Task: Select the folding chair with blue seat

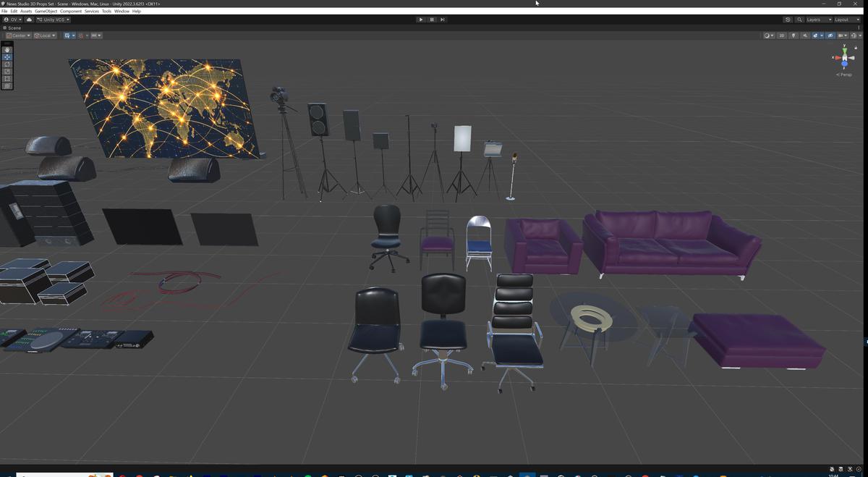Action: [479, 242]
